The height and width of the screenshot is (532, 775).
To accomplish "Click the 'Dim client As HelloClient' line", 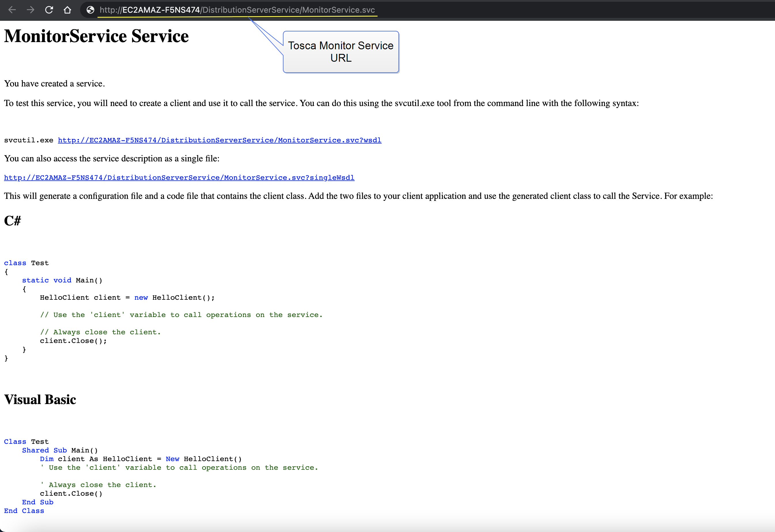I will [x=141, y=459].
